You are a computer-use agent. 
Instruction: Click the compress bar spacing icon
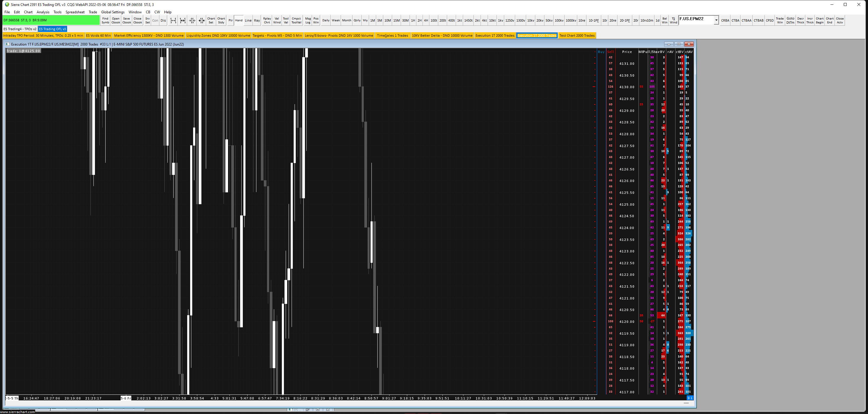coord(192,20)
